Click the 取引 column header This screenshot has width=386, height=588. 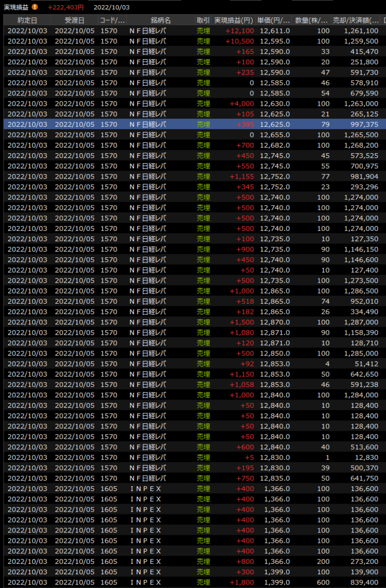coord(203,20)
